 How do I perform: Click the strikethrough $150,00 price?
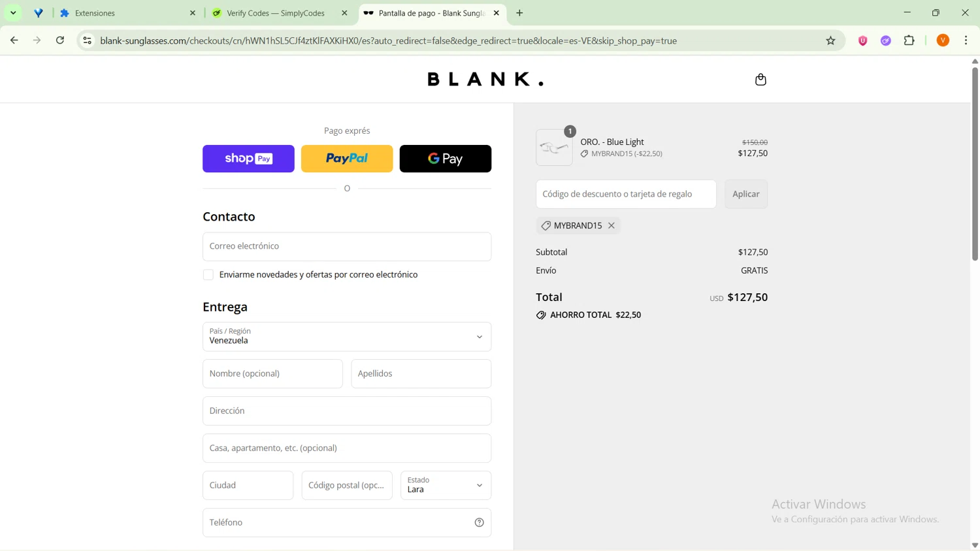tap(755, 142)
